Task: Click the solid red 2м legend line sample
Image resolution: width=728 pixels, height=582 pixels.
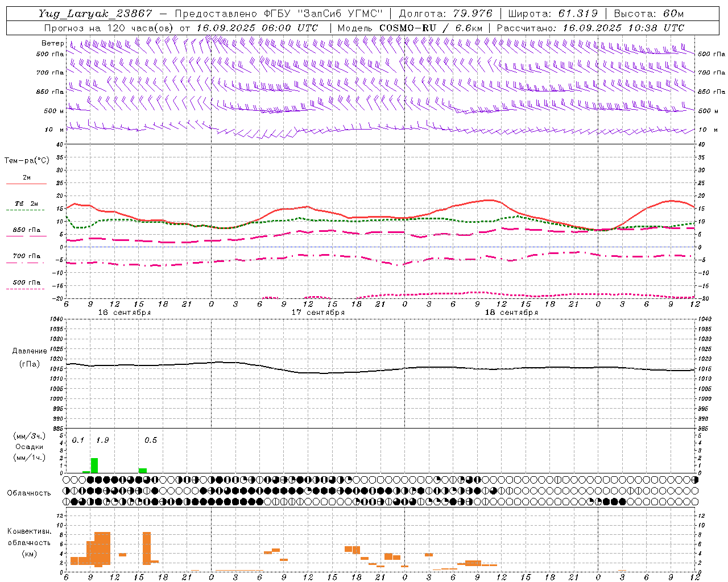Action: [27, 184]
